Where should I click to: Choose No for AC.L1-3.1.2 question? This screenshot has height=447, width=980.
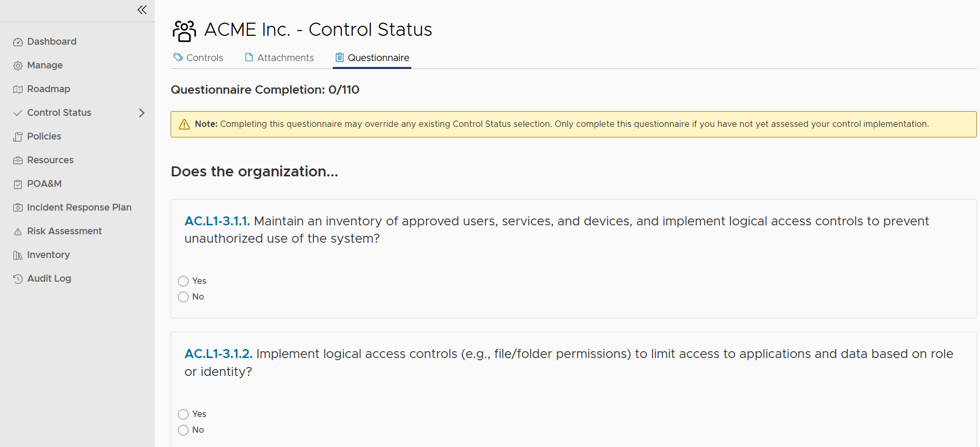(x=183, y=430)
